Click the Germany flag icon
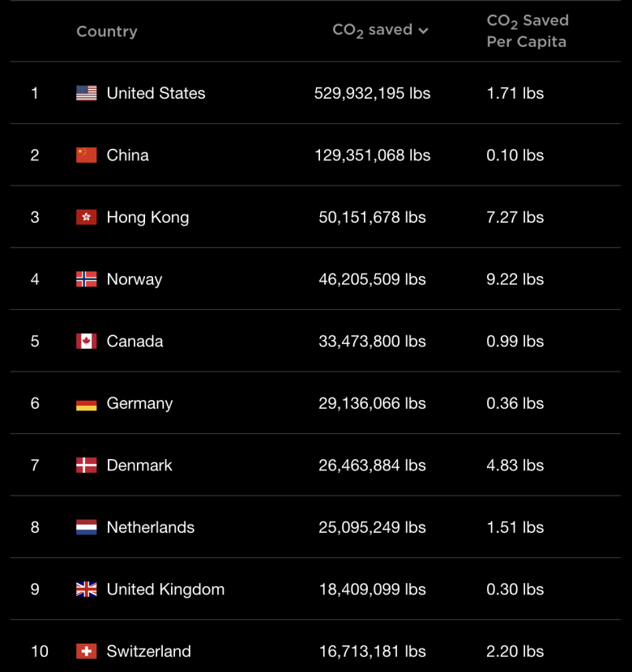The height and width of the screenshot is (672, 632). click(x=86, y=403)
